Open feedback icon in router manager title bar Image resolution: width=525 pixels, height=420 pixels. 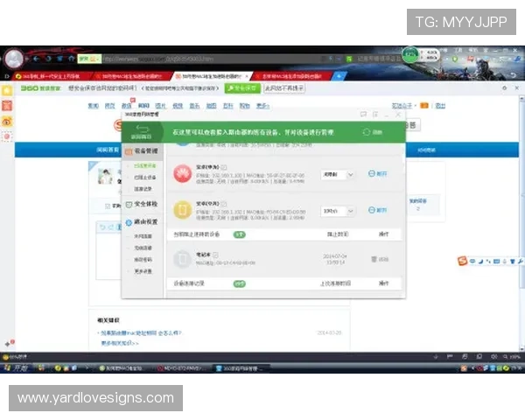pyautogui.click(x=363, y=115)
